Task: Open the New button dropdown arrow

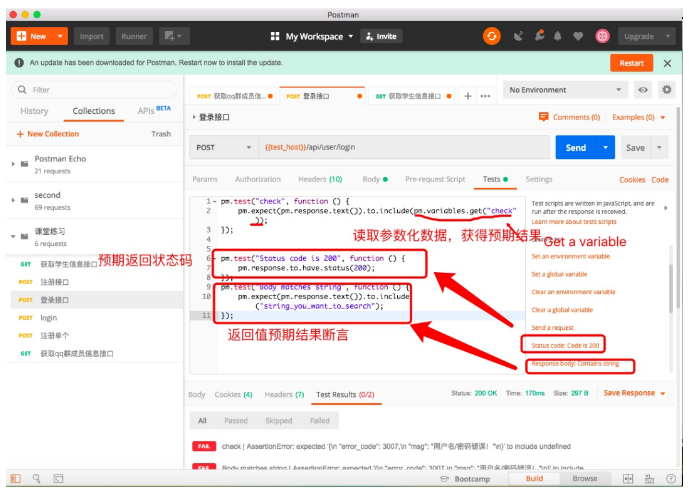Action: [x=60, y=36]
